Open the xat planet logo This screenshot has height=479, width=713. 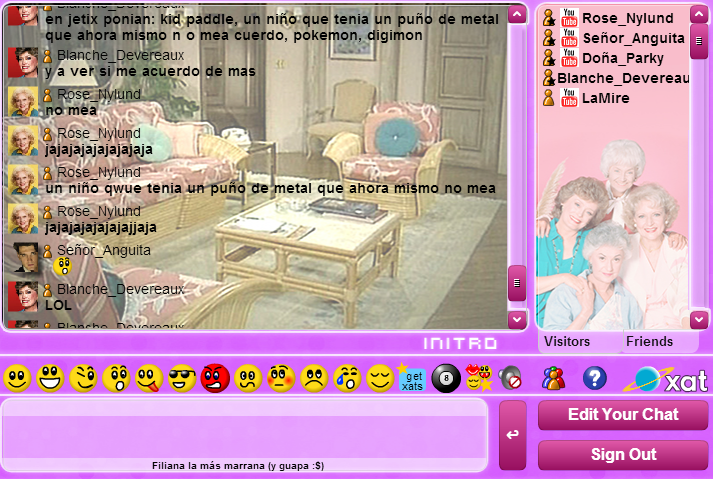[666, 379]
